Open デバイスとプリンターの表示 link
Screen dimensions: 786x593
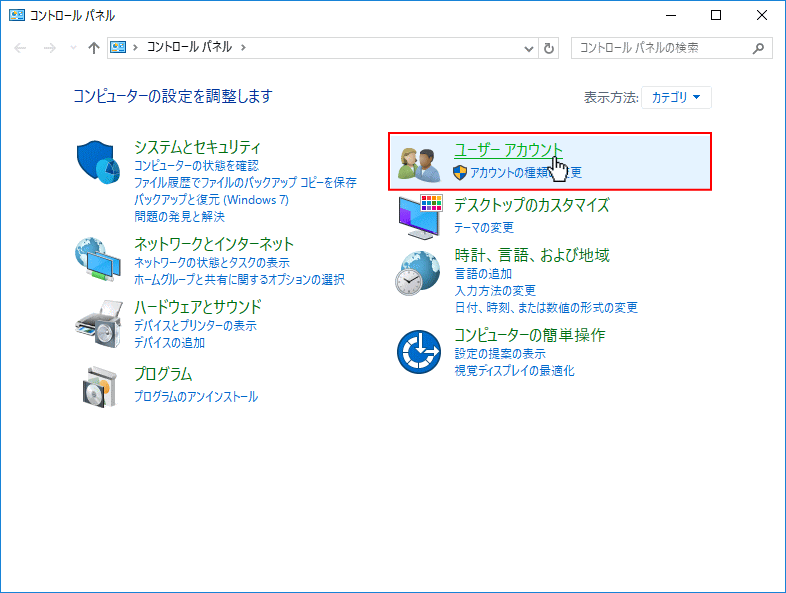(195, 326)
